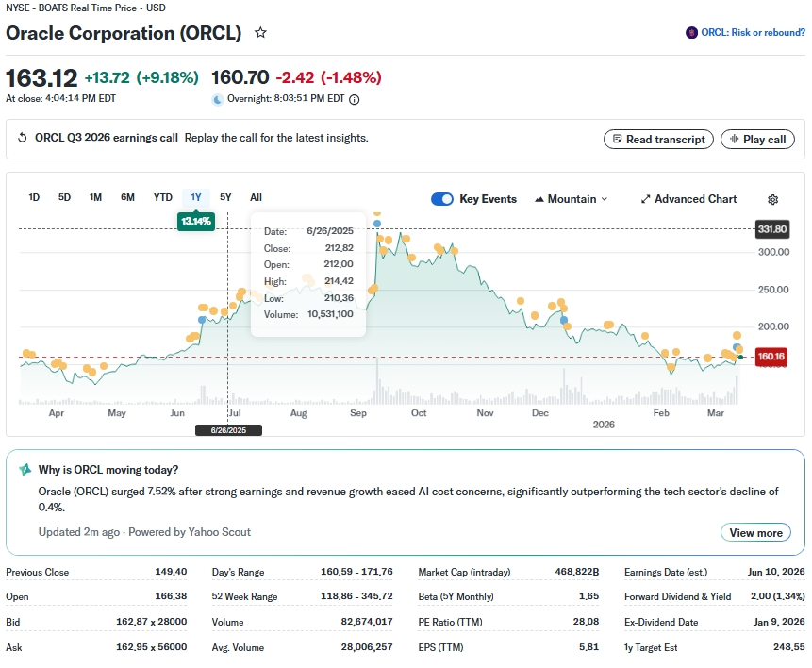Click the overnight price 160.70

pyautogui.click(x=240, y=77)
